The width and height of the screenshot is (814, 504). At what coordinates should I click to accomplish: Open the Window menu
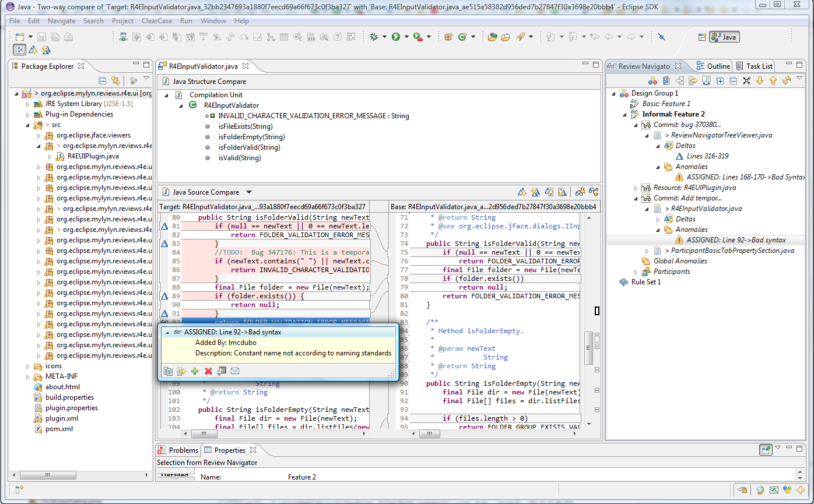(x=213, y=20)
